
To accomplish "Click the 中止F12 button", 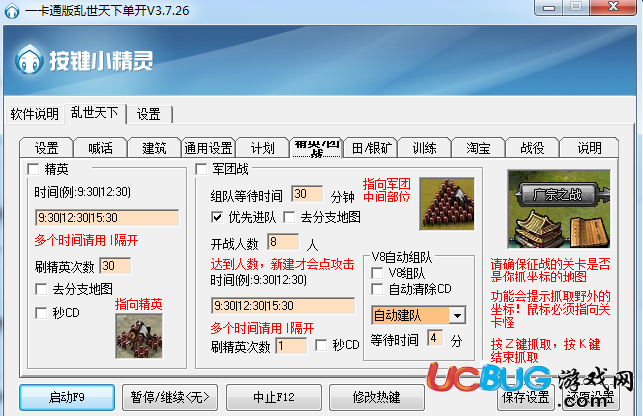I will (x=274, y=397).
